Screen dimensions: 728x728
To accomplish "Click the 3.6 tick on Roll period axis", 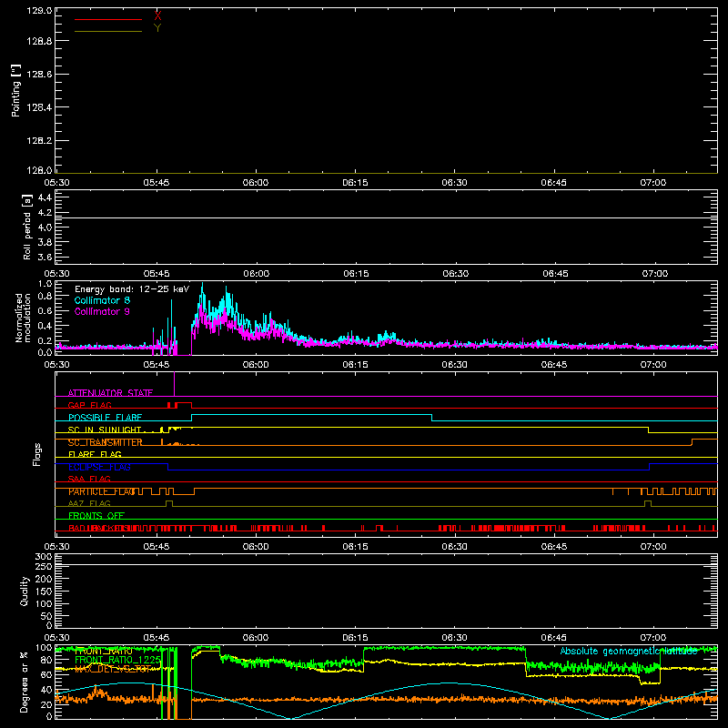I will click(45, 258).
